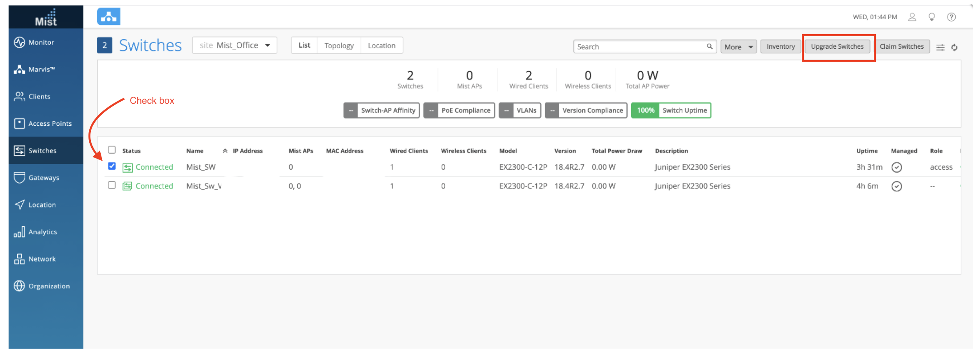Open Access Points from the sidebar icon
Image resolution: width=980 pixels, height=356 pixels.
[19, 123]
